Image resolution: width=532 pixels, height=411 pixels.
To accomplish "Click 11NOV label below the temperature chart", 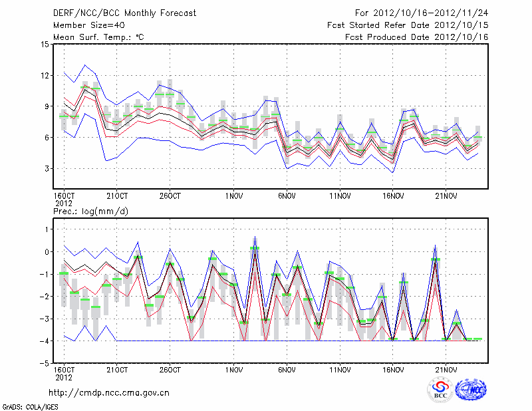I will (x=340, y=196).
